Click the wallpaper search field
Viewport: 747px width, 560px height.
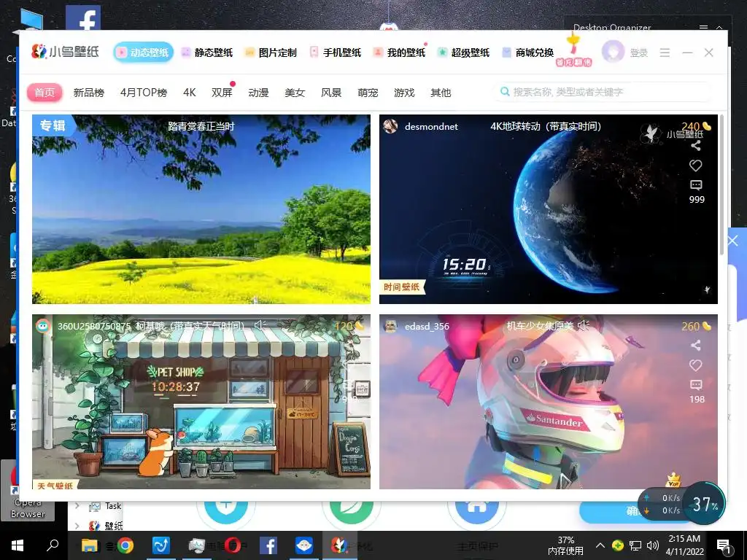coord(603,91)
